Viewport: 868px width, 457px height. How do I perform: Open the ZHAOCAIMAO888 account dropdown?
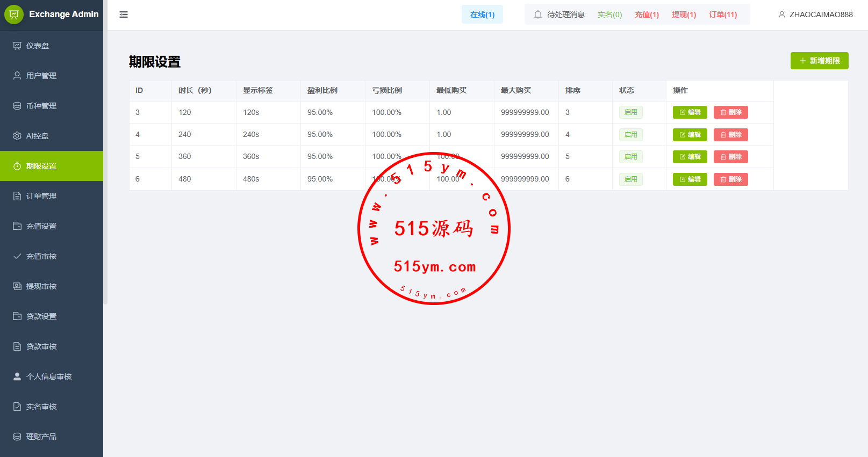click(821, 14)
